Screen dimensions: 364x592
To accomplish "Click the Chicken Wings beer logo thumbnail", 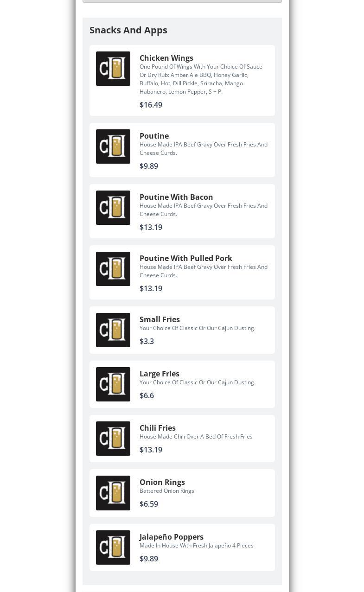I will 113,69.
